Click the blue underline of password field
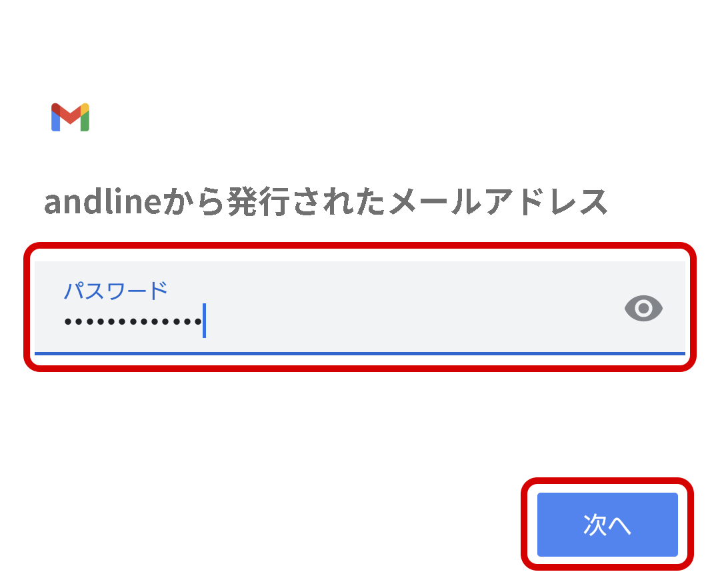The height and width of the screenshot is (588, 720). coord(360,353)
